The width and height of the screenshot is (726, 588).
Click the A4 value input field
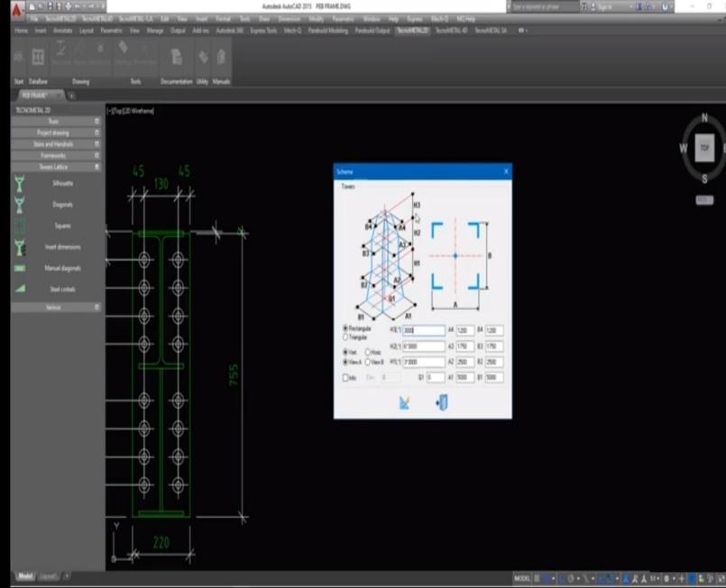(x=464, y=330)
